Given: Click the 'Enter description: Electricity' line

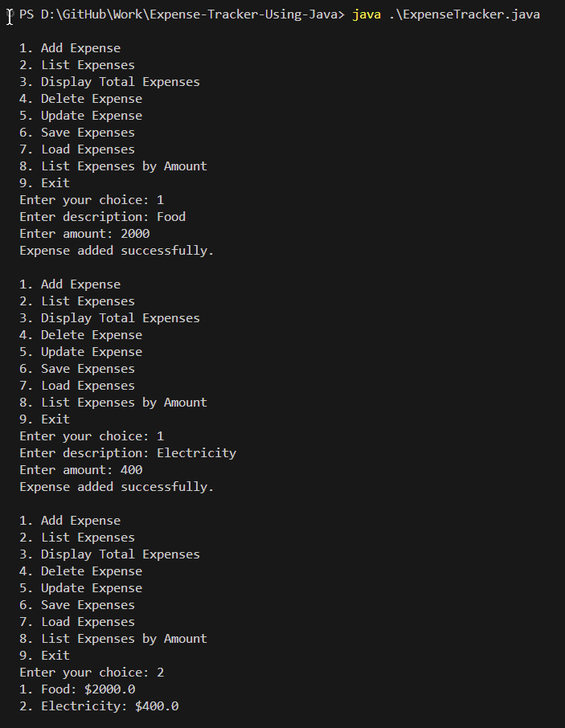Looking at the screenshot, I should (128, 453).
